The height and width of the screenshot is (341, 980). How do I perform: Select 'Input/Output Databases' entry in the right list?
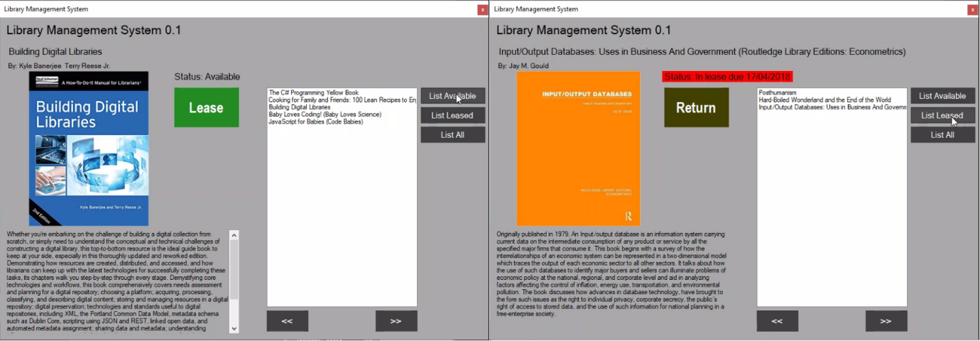click(x=832, y=107)
